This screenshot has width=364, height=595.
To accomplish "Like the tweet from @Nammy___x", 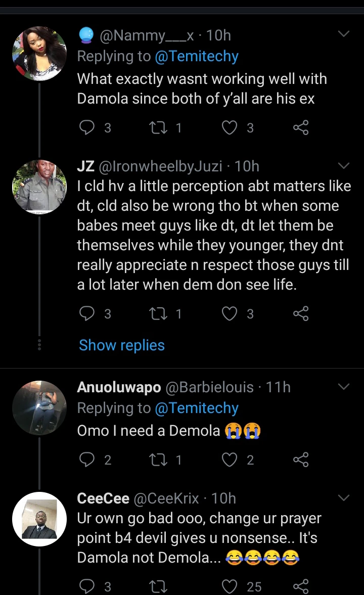I will 230,128.
